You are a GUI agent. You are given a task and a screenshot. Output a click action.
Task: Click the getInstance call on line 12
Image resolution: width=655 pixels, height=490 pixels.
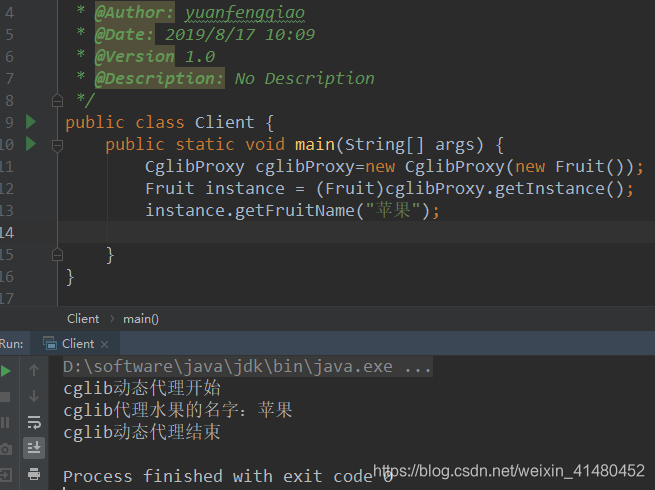coord(549,189)
